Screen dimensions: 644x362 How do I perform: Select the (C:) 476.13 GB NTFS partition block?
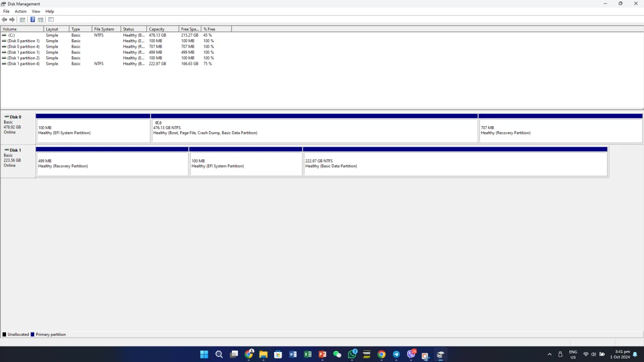(x=314, y=128)
